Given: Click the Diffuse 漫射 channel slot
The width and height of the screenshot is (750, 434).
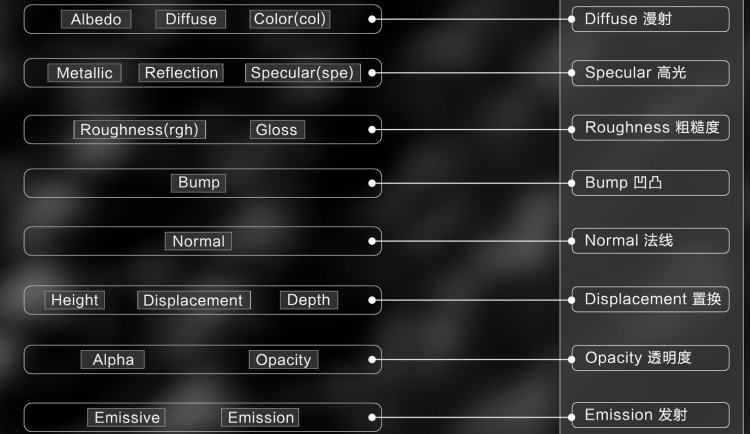Looking at the screenshot, I should [651, 19].
